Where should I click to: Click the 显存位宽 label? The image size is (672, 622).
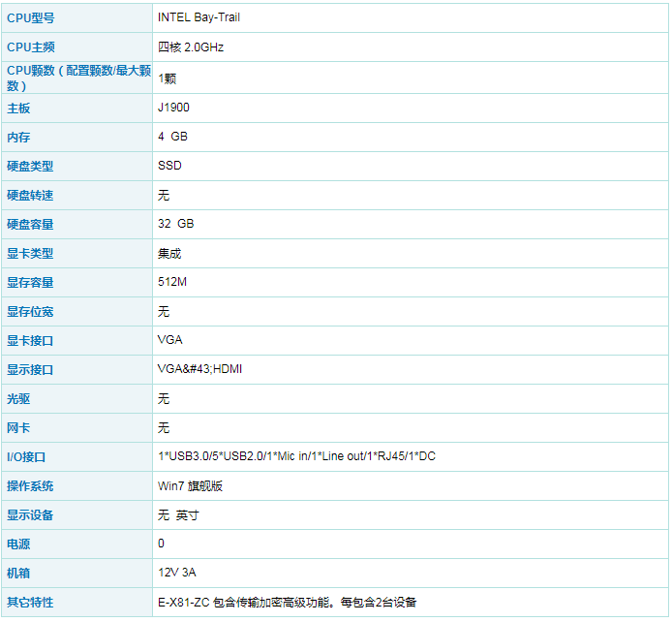(x=30, y=311)
